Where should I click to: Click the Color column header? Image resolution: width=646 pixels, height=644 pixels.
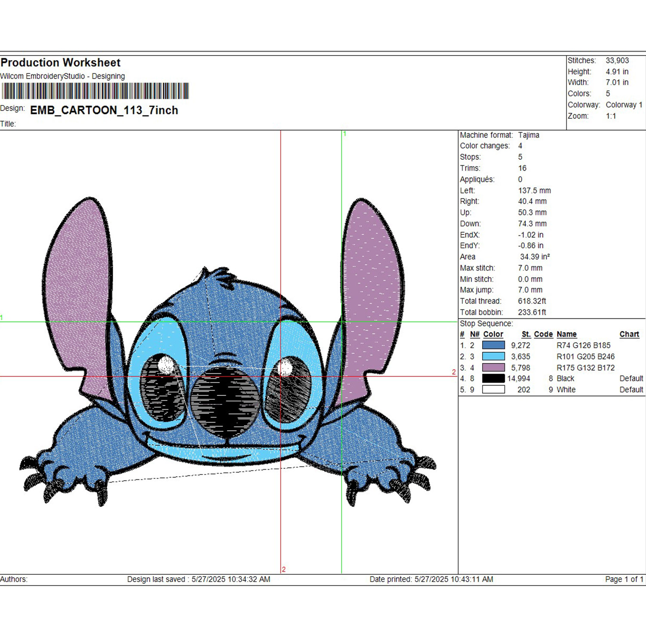493,334
